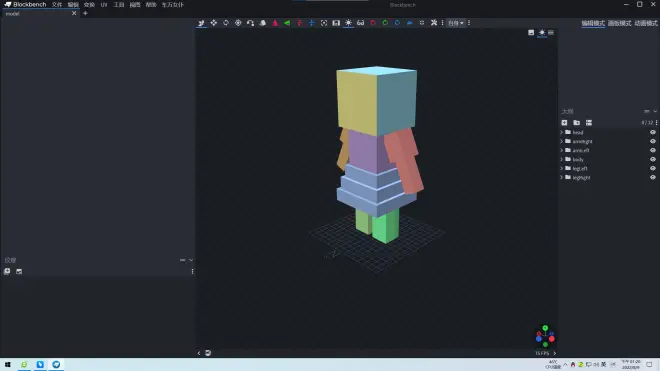
Task: Click the focus-on-selection icon
Action: click(324, 23)
